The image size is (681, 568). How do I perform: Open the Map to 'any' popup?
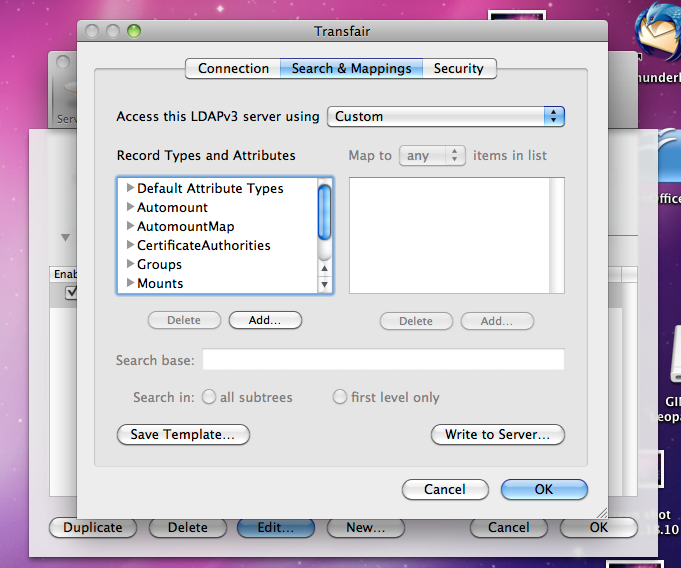point(432,155)
